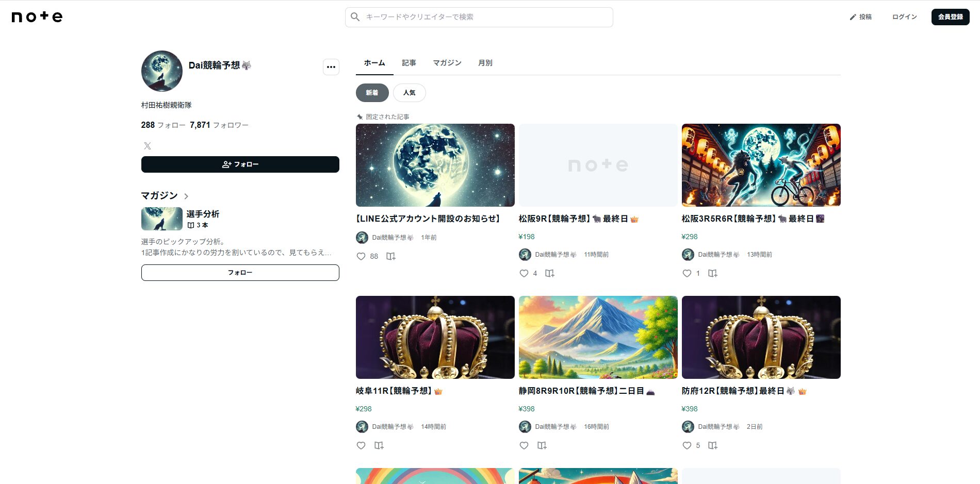Click the heart icon on 松阪3R5R6R article
The image size is (980, 484).
[687, 273]
